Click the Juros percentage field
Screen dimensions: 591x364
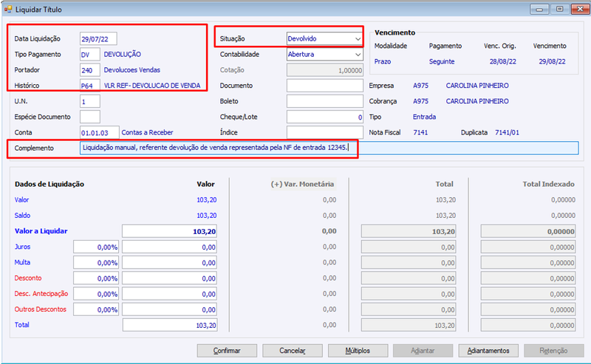click(96, 247)
